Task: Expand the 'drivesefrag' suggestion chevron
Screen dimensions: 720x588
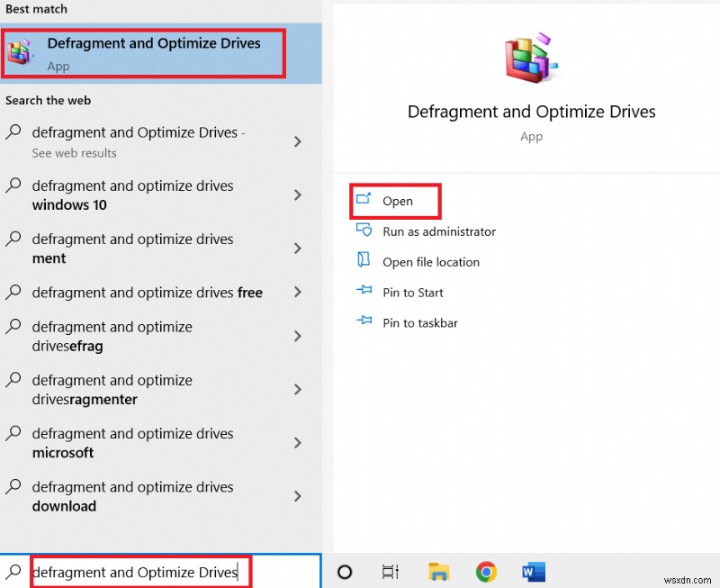Action: (298, 336)
